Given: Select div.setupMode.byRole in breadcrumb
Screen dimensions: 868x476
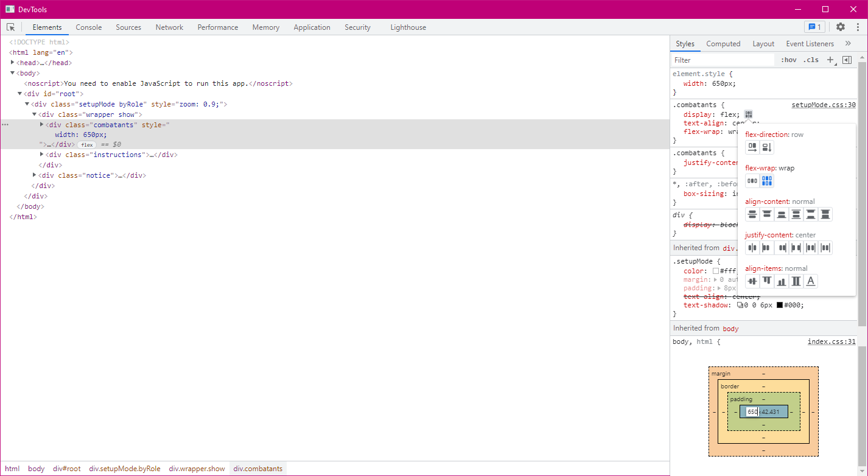Looking at the screenshot, I should coord(125,469).
